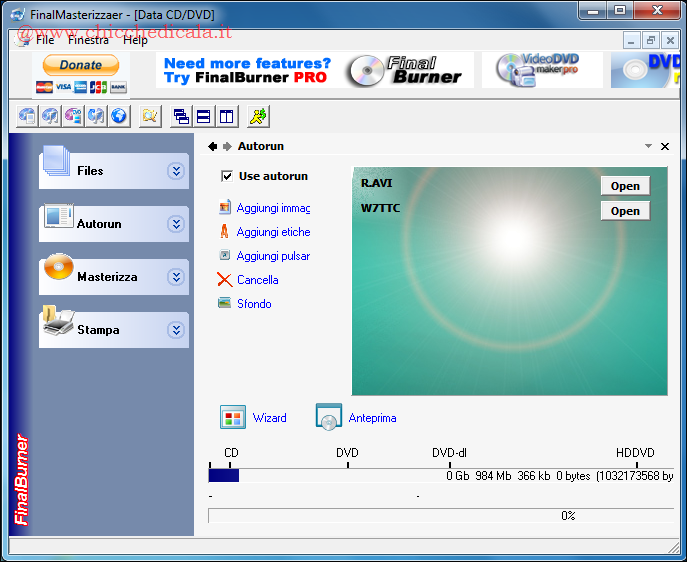
Task: Click the cascade windows toolbar icon
Action: [181, 116]
